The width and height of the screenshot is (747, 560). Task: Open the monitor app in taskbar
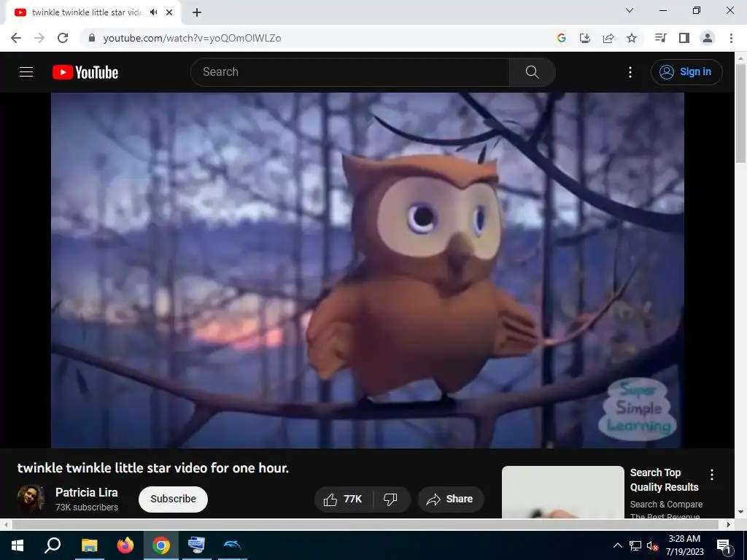point(197,545)
